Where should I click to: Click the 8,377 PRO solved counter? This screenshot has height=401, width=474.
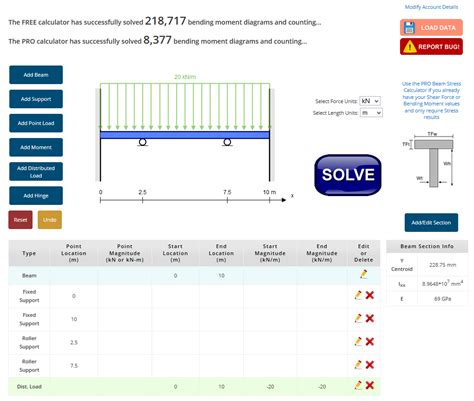point(158,40)
